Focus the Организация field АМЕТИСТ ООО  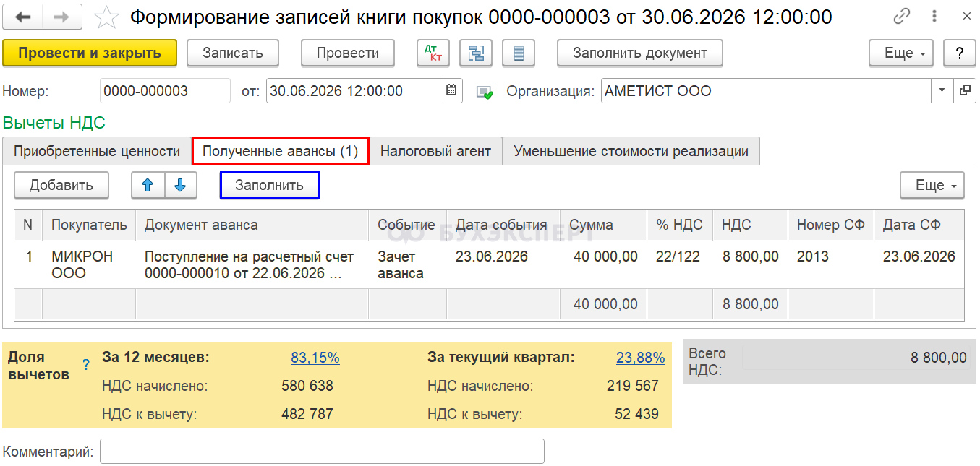[766, 91]
